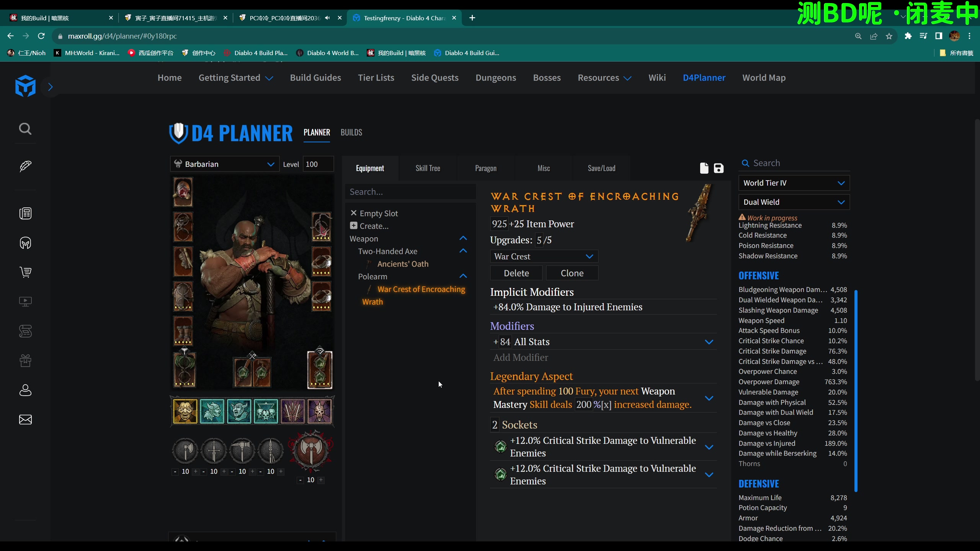Click the Clone item button
Screen dimensions: 980x551
pos(572,273)
